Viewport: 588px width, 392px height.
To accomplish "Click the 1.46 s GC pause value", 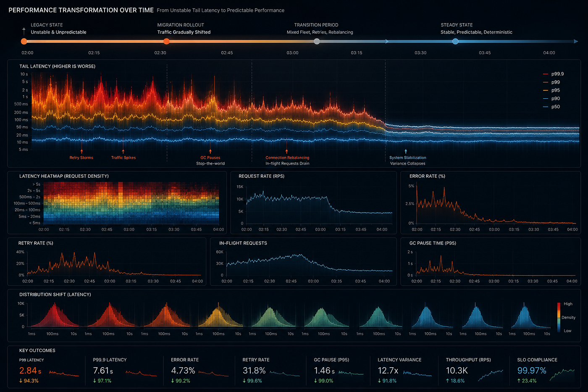I will (325, 371).
